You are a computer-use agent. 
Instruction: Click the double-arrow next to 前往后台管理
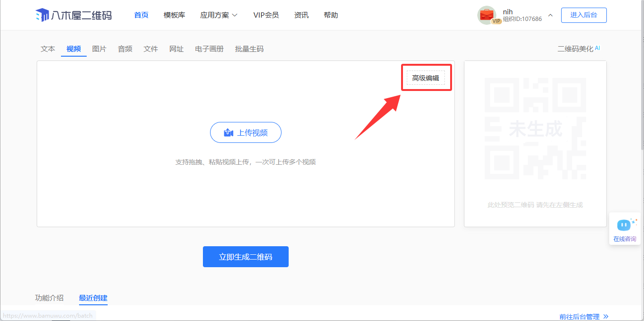[x=606, y=316]
